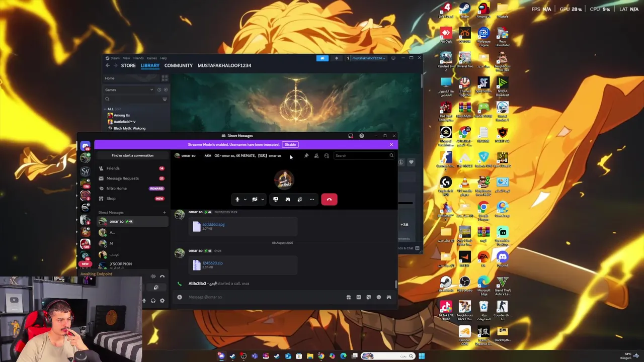644x362 pixels.
Task: Open Steam library advanced filter icon
Action: click(x=165, y=100)
